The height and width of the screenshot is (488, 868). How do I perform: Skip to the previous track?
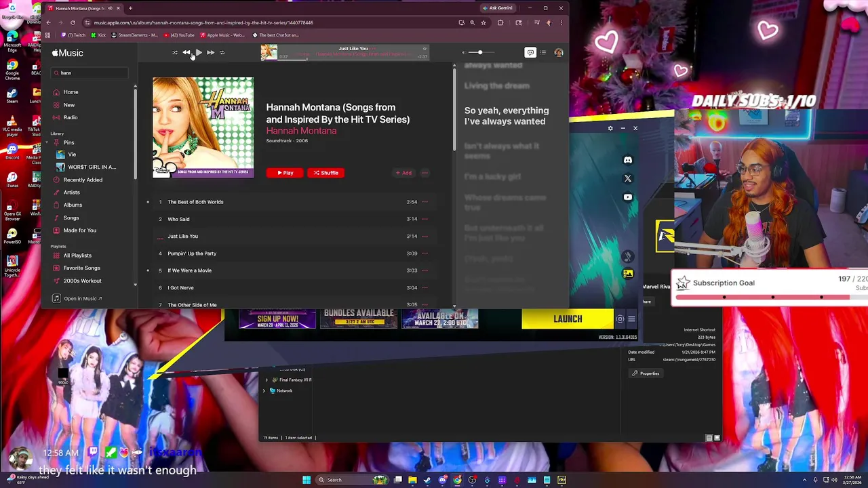click(186, 52)
